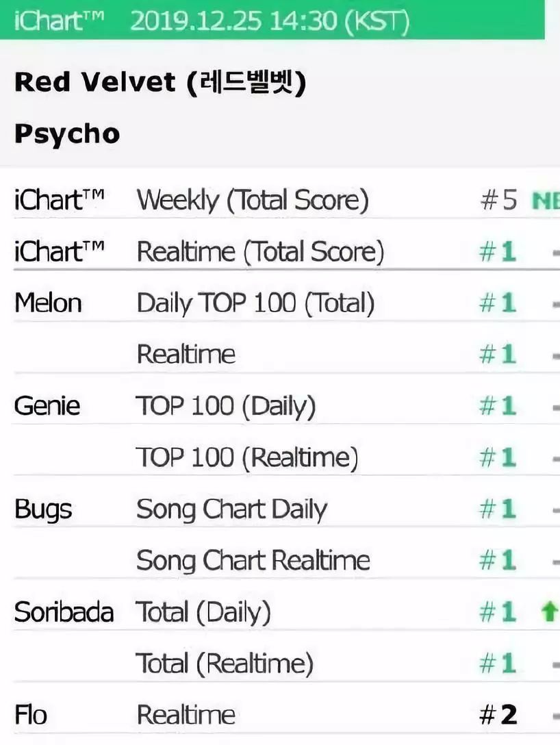Select Soribada Total (Daily) label

click(x=203, y=612)
